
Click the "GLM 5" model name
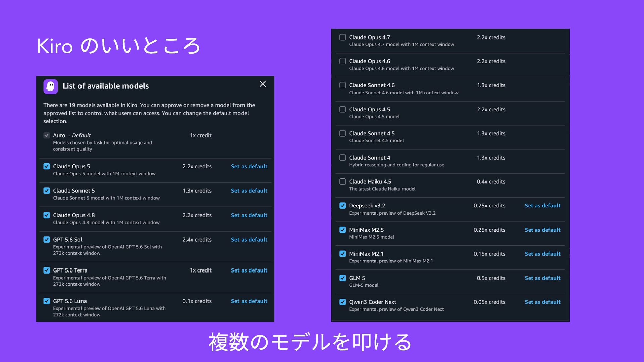(x=357, y=278)
